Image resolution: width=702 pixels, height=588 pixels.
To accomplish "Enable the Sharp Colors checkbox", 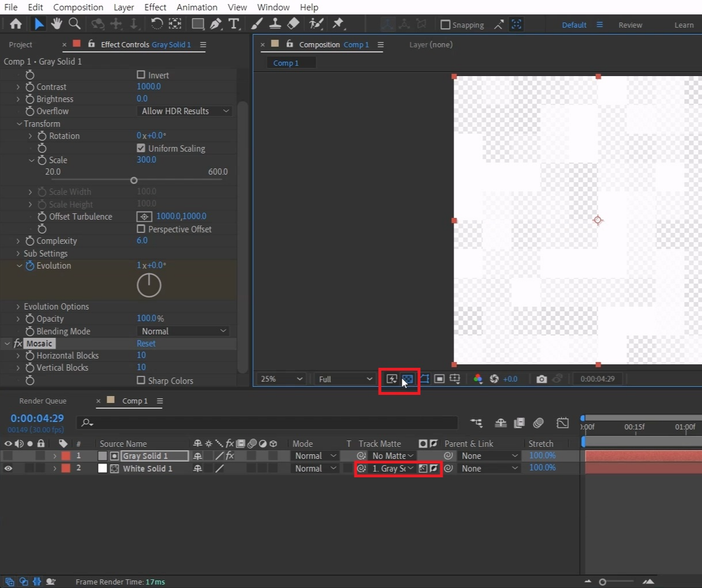I will point(141,380).
